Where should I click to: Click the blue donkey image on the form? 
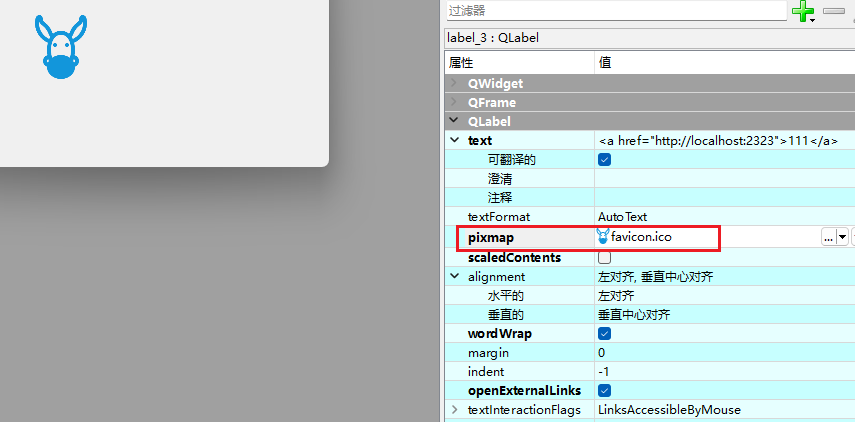(x=61, y=47)
